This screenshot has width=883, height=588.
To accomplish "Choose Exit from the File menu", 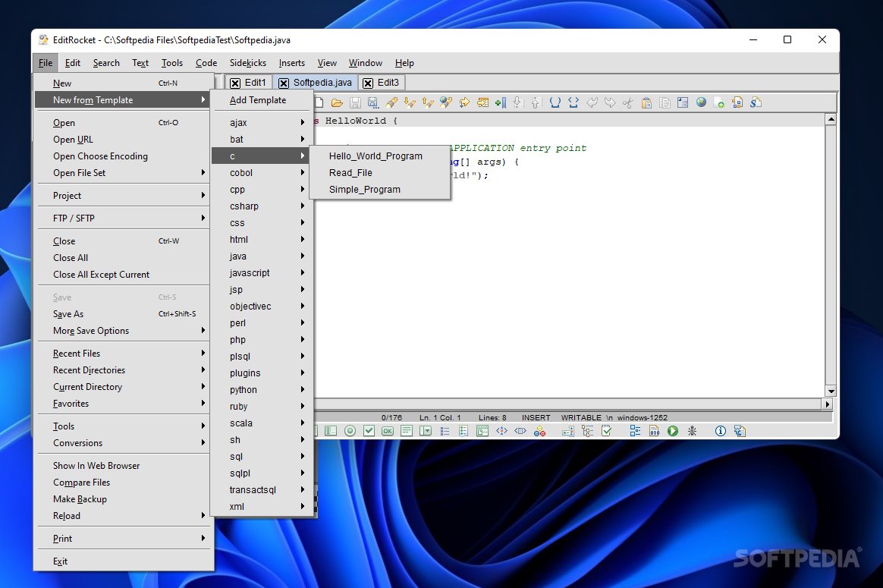I will tap(124, 561).
